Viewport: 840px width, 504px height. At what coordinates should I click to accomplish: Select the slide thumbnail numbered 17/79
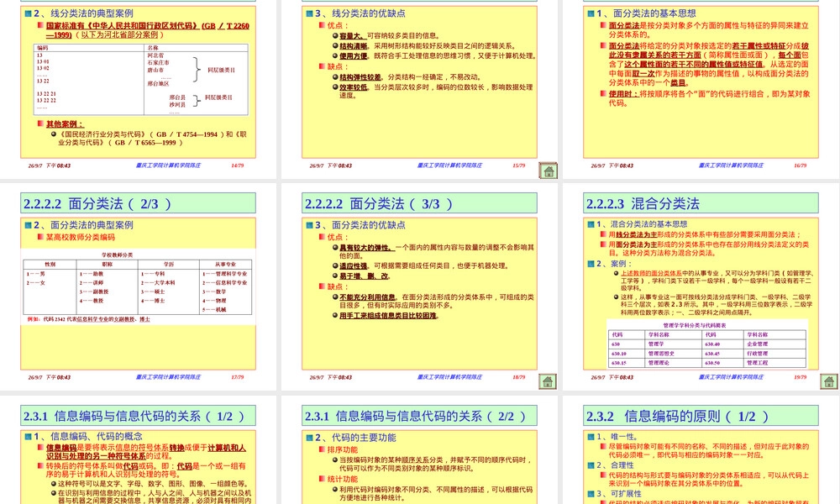click(x=139, y=287)
